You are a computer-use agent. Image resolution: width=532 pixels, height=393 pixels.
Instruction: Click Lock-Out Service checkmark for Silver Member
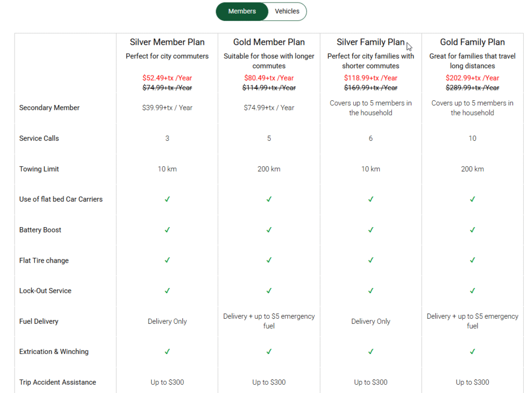[x=167, y=291]
